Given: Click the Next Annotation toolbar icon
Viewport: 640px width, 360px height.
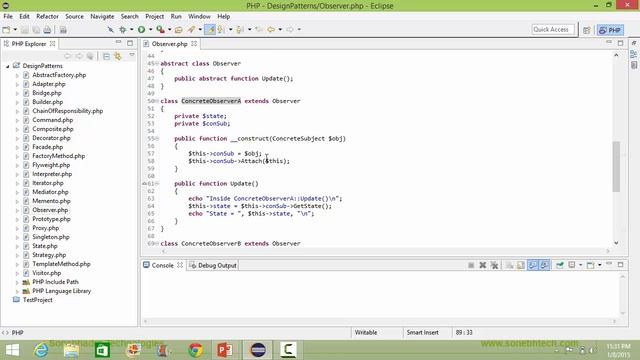Looking at the screenshot, I should [x=222, y=30].
